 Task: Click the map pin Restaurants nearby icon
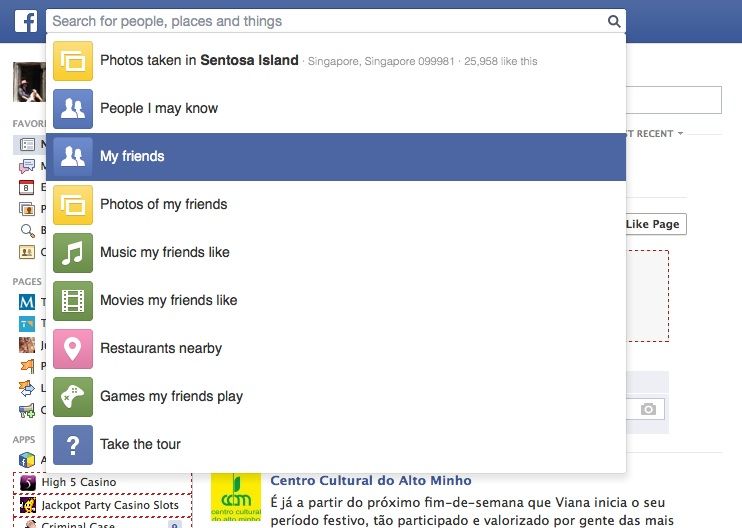[x=73, y=349]
